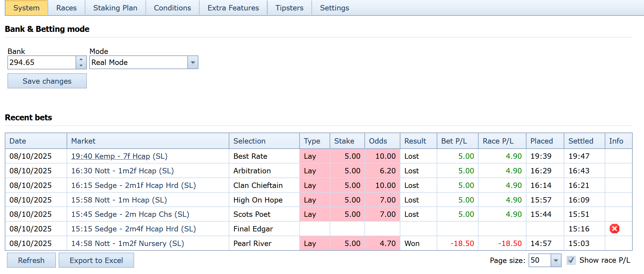Click the Refresh button

pos(31,260)
